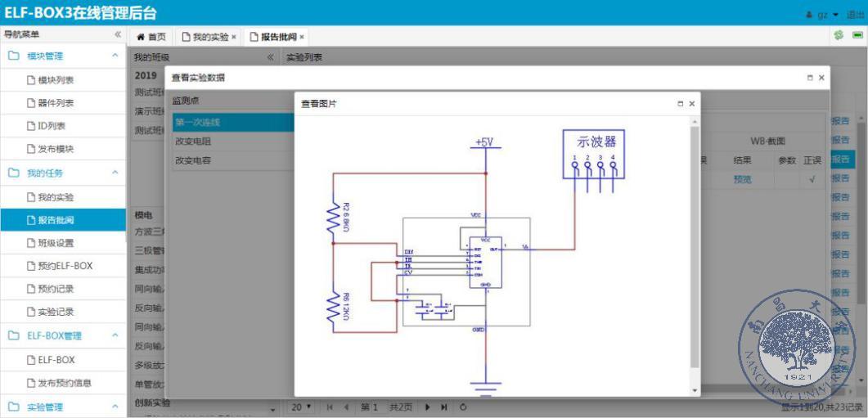This screenshot has width=868, height=418.
Task: Close the 查看图片 image dialog
Action: point(692,104)
